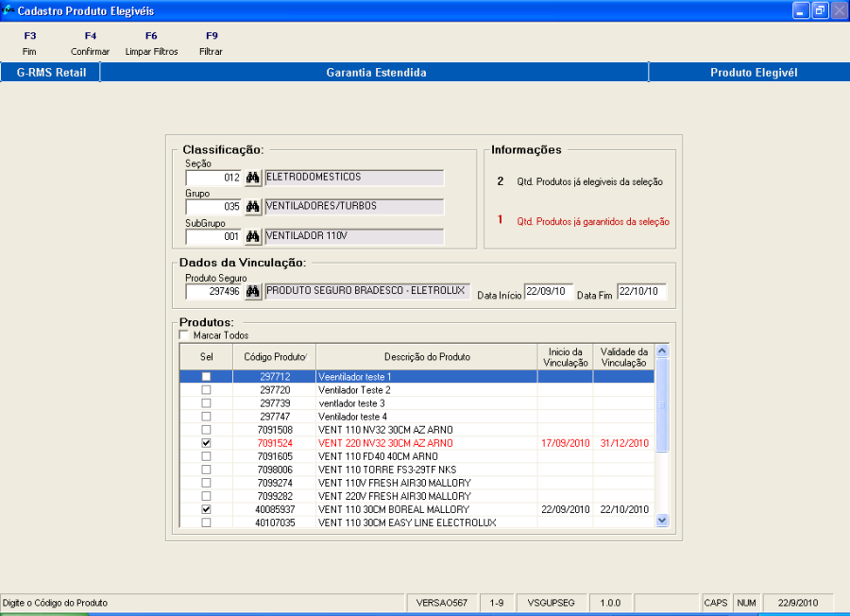Click the Validade da Vinculação column header

pos(624,357)
